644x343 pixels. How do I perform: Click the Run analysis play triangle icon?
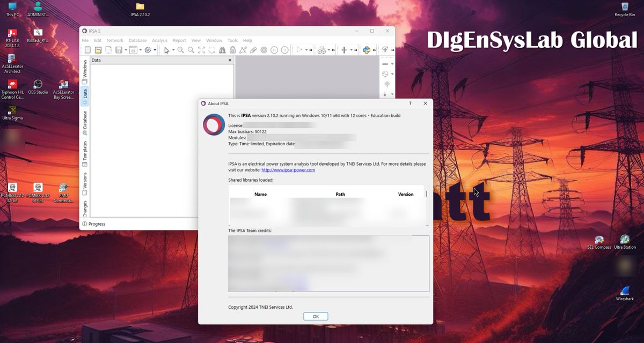click(x=299, y=50)
